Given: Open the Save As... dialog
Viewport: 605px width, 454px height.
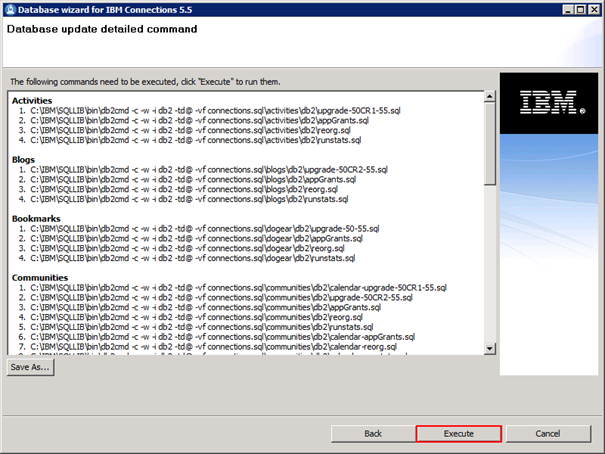Looking at the screenshot, I should click(31, 367).
